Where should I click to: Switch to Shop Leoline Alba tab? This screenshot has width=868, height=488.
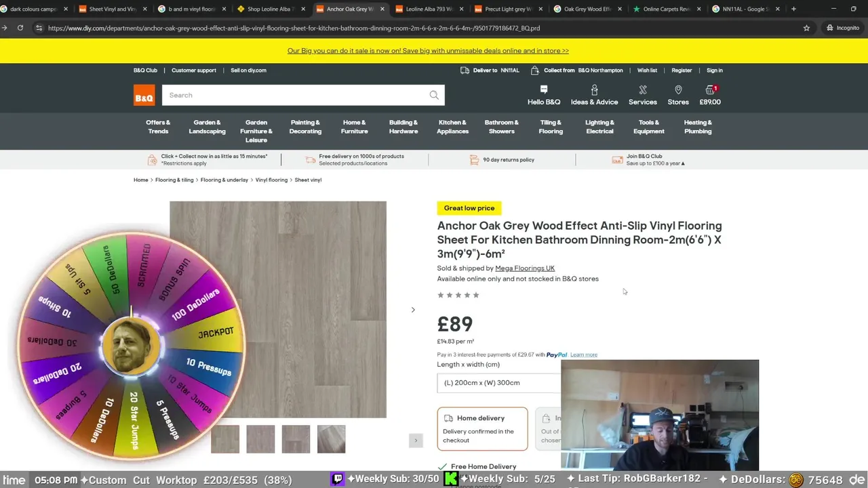271,9
